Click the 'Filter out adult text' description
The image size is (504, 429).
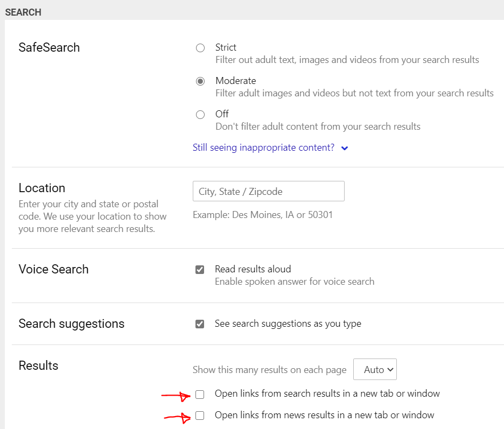(347, 60)
